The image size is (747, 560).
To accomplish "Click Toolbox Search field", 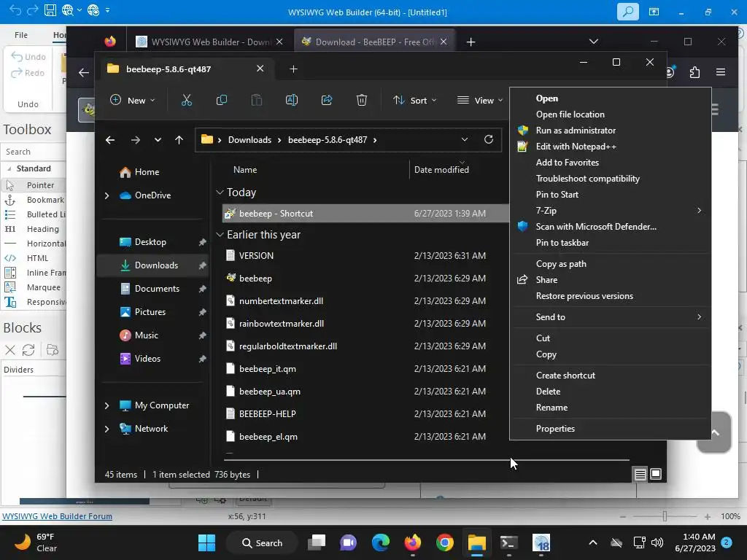I will [34, 152].
